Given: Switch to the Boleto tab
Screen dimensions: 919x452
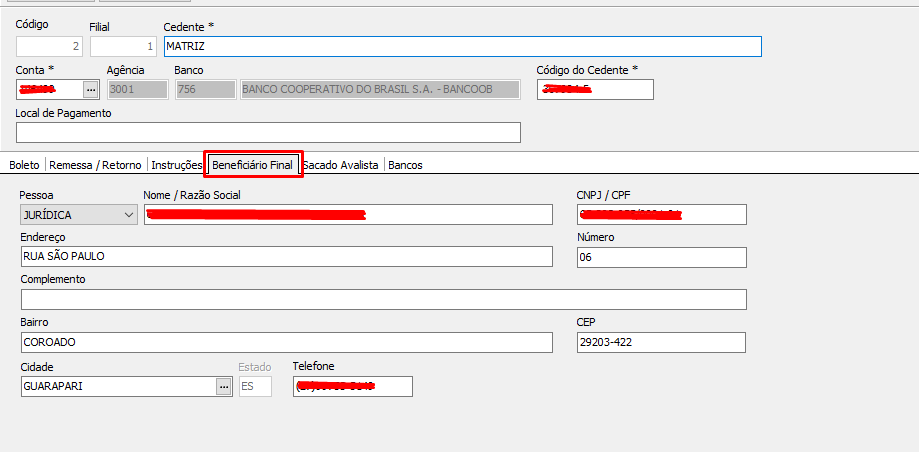Looking at the screenshot, I should 25,165.
